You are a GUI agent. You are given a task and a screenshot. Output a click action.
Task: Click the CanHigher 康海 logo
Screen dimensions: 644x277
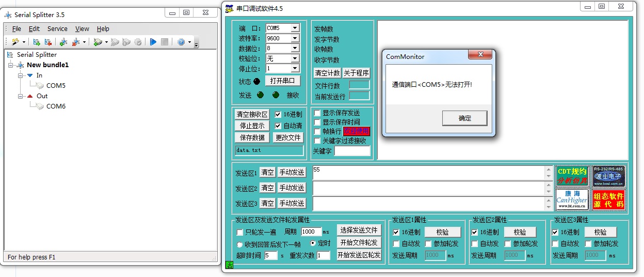click(x=572, y=199)
